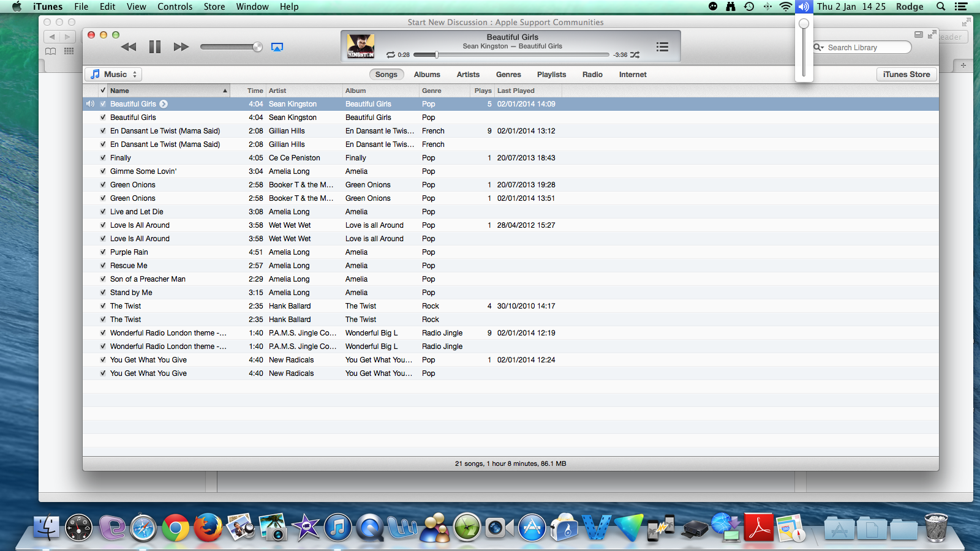The height and width of the screenshot is (551, 980).
Task: Open the Controls menu
Action: (x=175, y=7)
